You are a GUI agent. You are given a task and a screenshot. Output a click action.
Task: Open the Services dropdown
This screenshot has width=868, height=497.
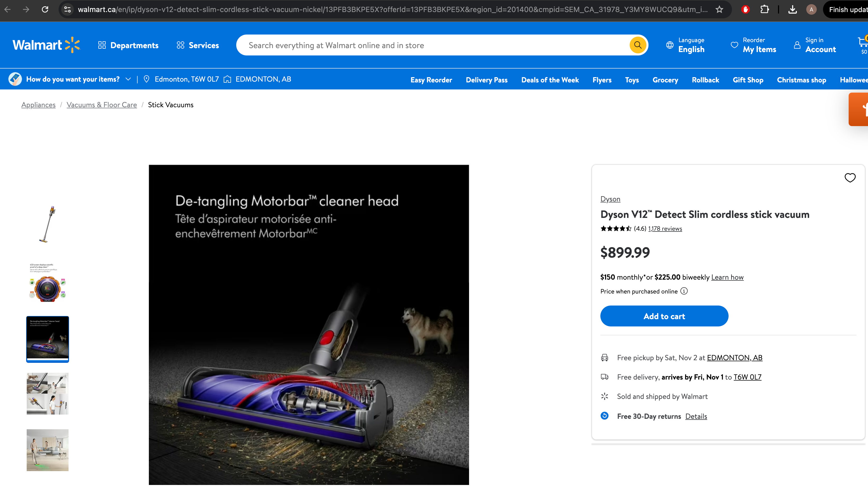(x=197, y=45)
